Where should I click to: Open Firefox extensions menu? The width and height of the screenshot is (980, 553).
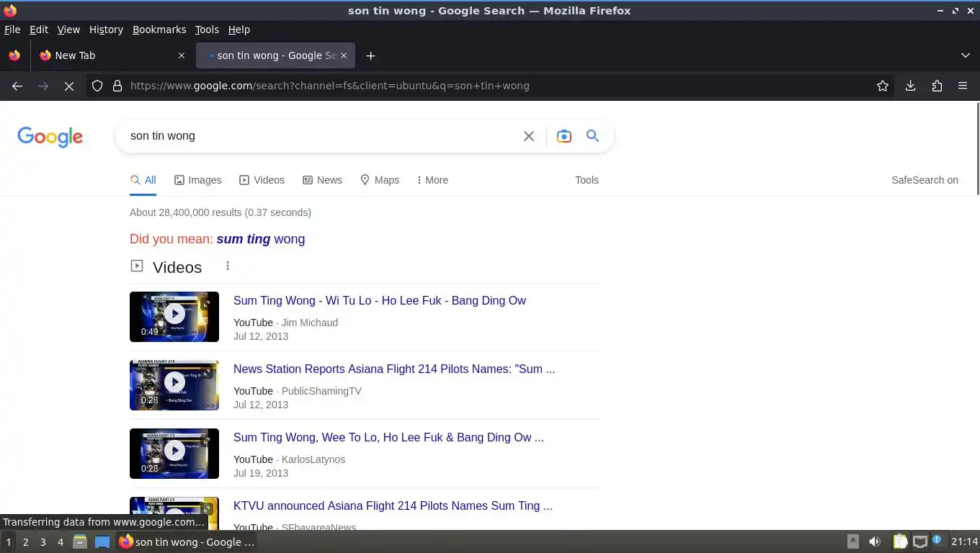coord(937,86)
